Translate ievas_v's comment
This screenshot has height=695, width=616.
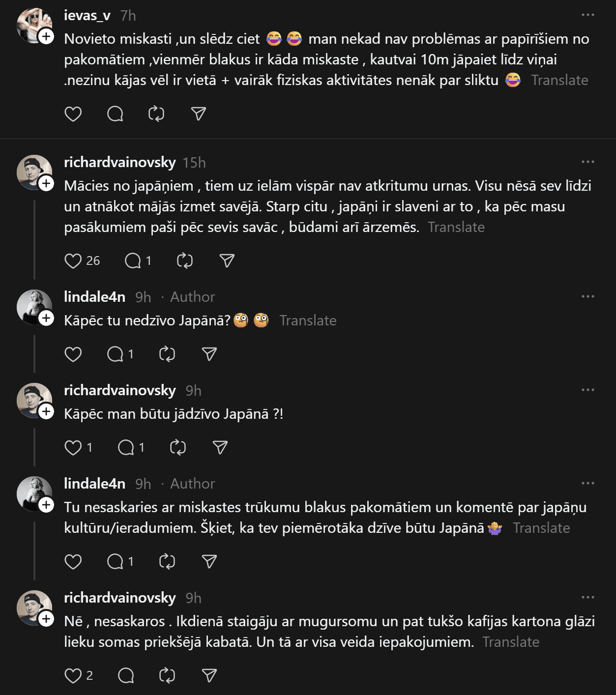click(x=559, y=80)
